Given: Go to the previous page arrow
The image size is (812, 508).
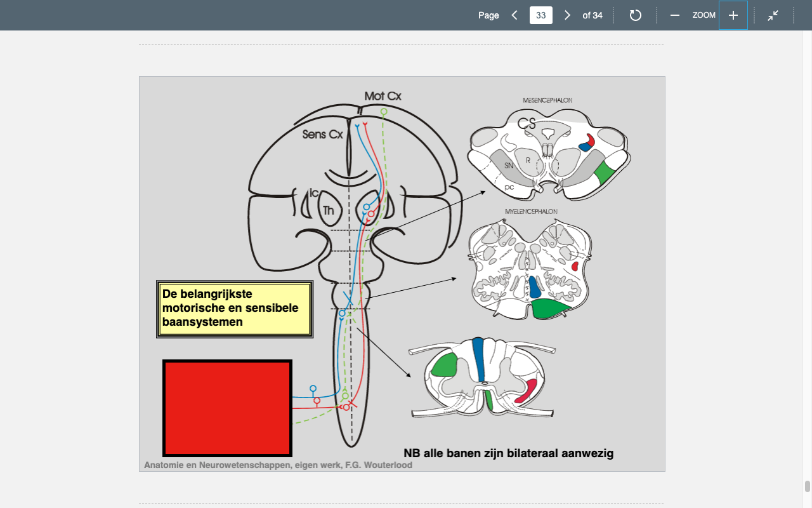Looking at the screenshot, I should 514,15.
